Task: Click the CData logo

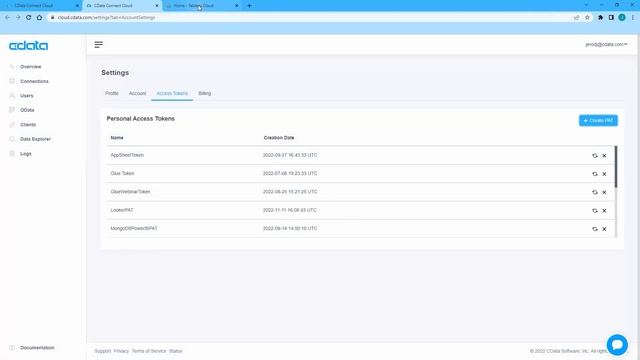Action: click(x=29, y=45)
